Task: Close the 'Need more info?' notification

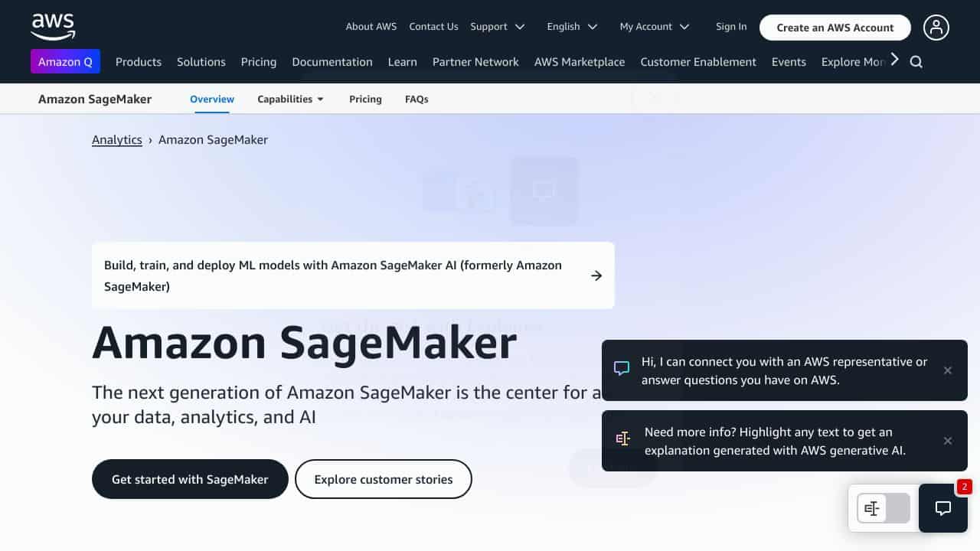Action: tap(948, 441)
